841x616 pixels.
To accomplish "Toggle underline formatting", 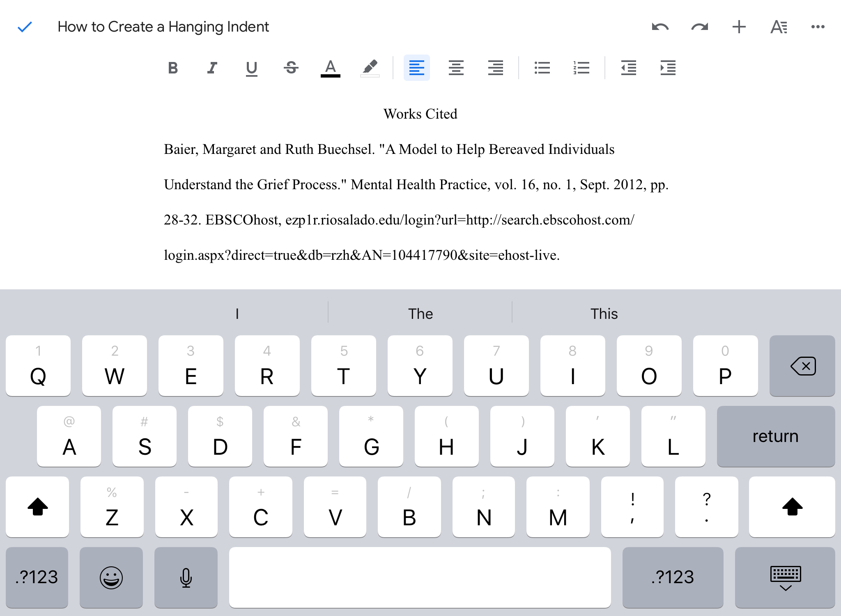I will (x=251, y=68).
